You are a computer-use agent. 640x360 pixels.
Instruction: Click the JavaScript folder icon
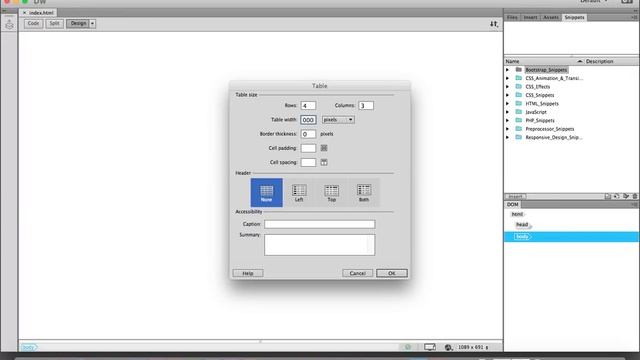pos(519,112)
